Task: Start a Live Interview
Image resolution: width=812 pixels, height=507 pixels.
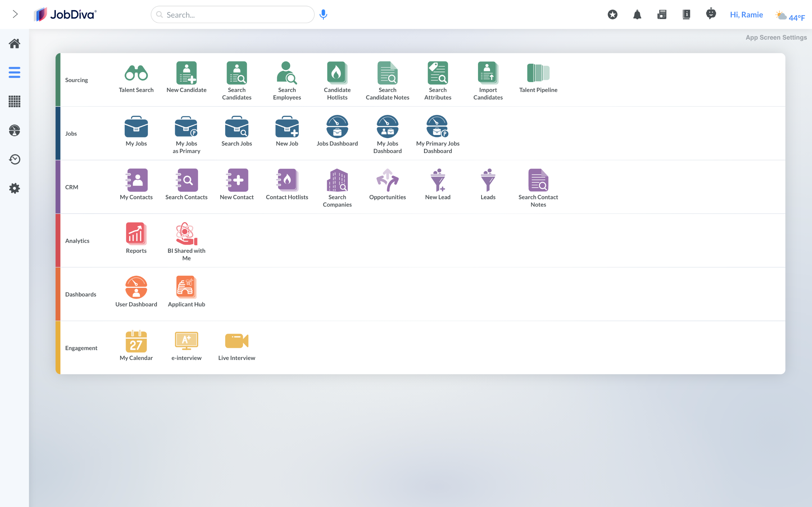Action: coord(237,341)
